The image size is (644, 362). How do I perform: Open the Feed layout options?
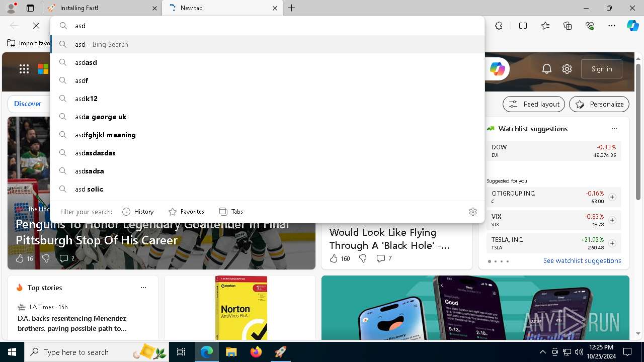[x=534, y=104]
